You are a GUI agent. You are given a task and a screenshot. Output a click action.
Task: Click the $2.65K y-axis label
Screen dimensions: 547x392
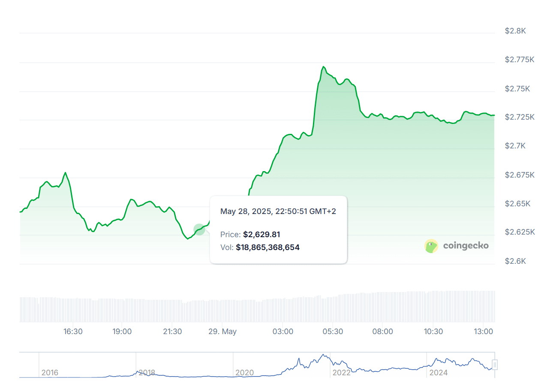pyautogui.click(x=517, y=203)
